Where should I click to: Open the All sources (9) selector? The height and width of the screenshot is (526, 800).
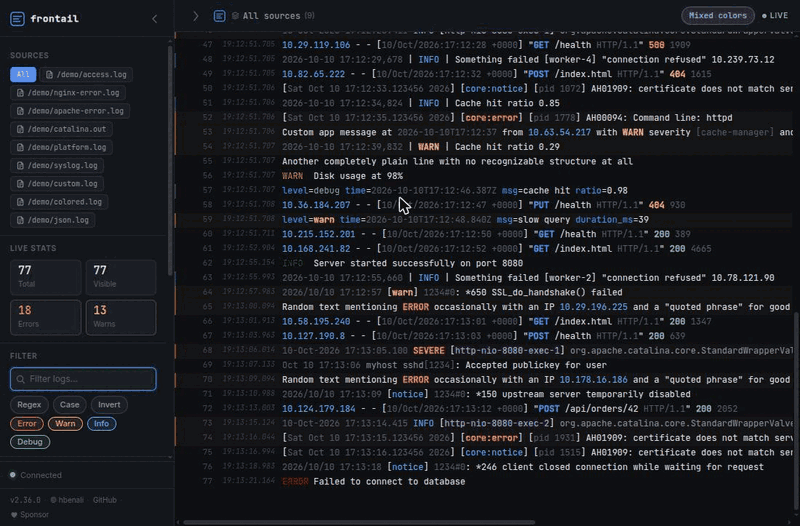(273, 16)
